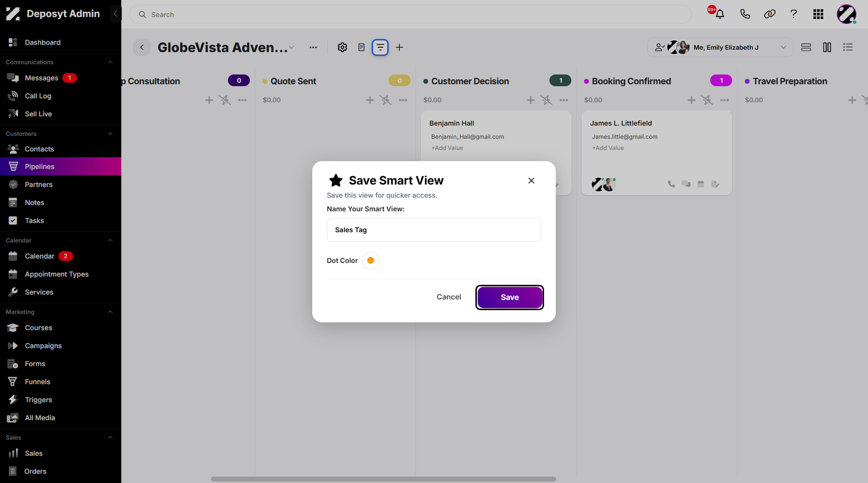868x483 pixels.
Task: Open Customer Decision column options menu
Action: click(564, 100)
